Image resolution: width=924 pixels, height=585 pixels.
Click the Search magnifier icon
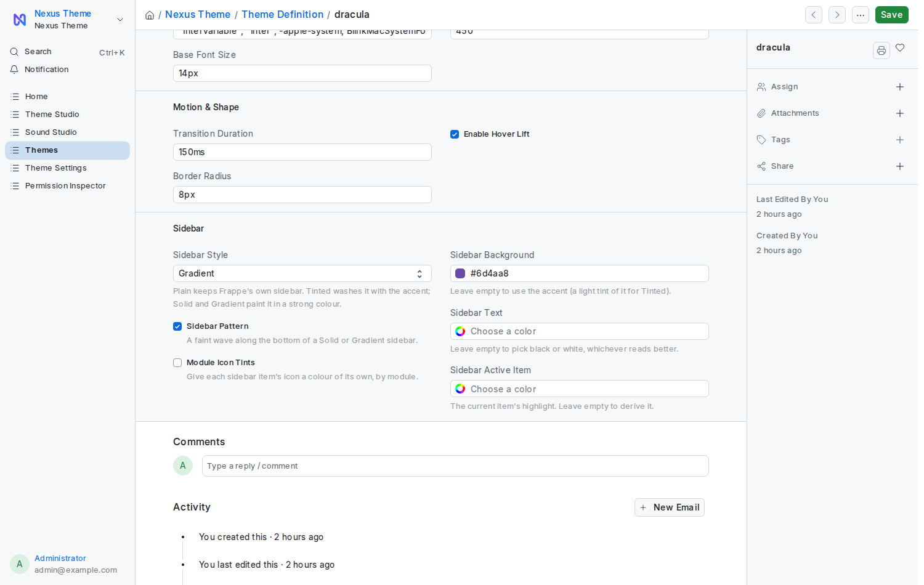(14, 52)
